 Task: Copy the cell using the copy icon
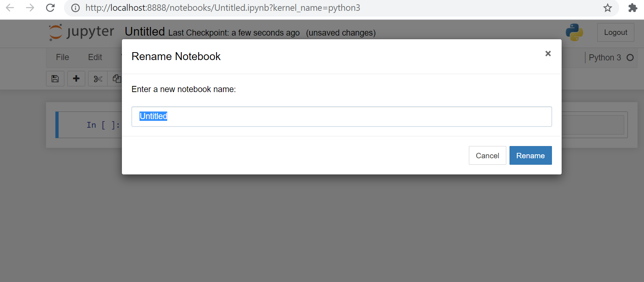pos(116,79)
